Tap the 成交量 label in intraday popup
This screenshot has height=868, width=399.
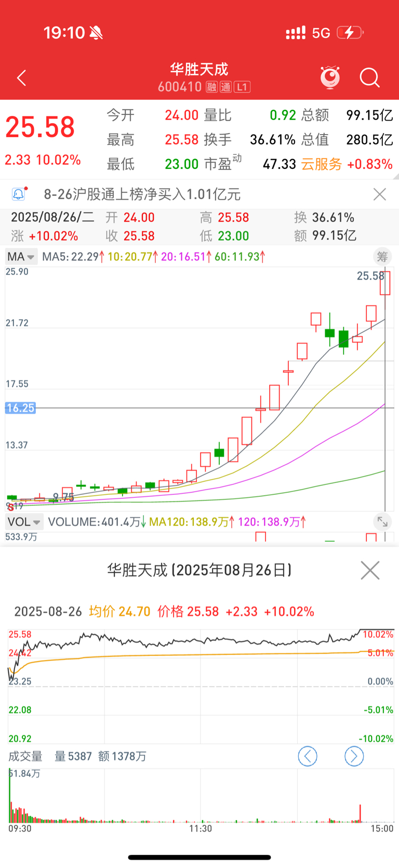coord(25,756)
